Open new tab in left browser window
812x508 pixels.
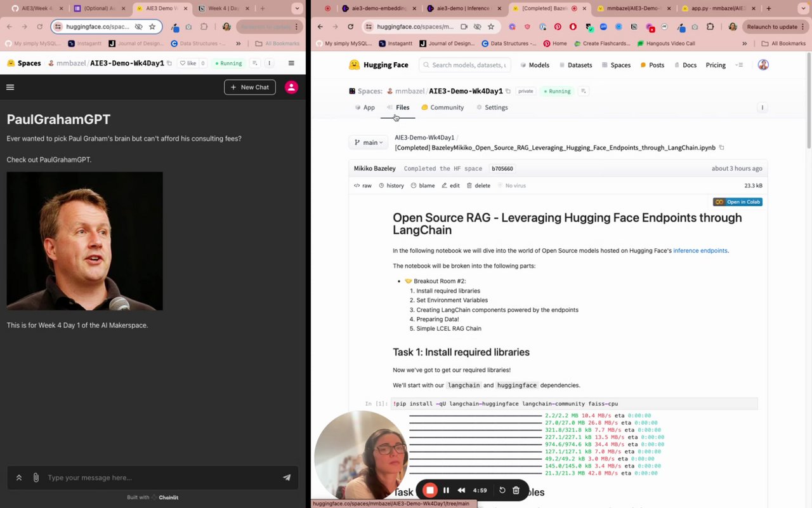coord(263,8)
